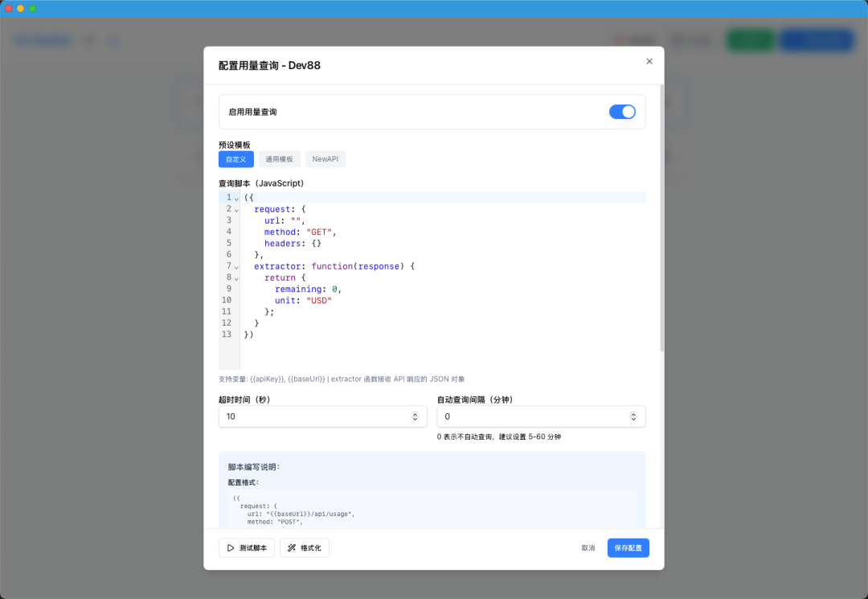Disable the 启用用量查询 switch
The height and width of the screenshot is (599, 868).
[x=623, y=112]
